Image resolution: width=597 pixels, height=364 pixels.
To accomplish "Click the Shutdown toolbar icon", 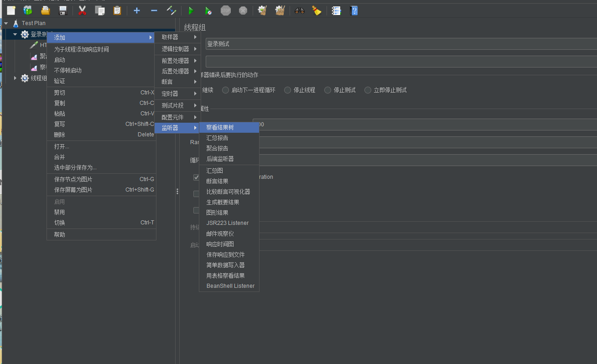I will pos(243,10).
